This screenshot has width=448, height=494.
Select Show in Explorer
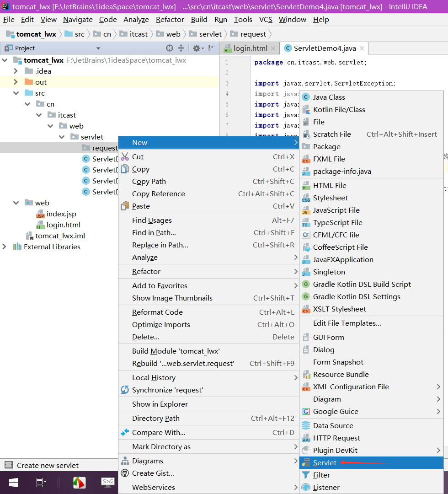[208, 404]
